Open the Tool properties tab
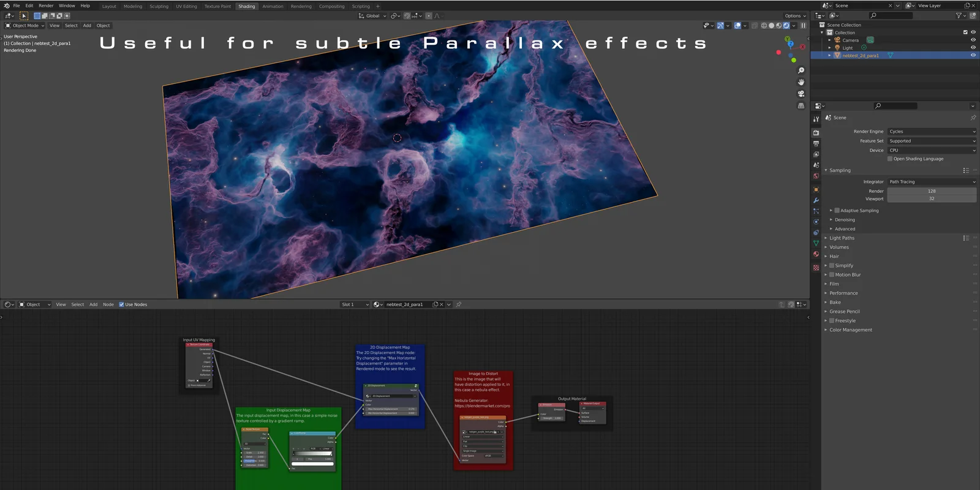Screen dimensions: 980x490 816,119
